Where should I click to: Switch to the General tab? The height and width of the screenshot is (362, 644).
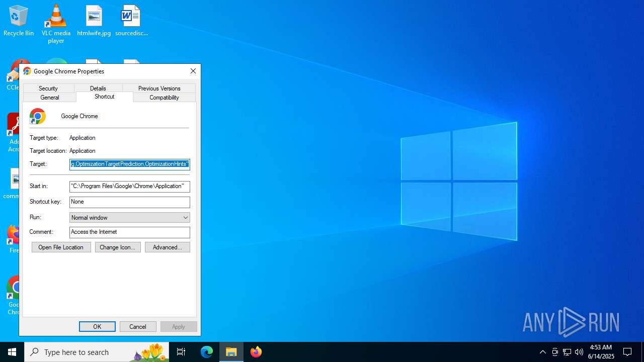tap(50, 98)
